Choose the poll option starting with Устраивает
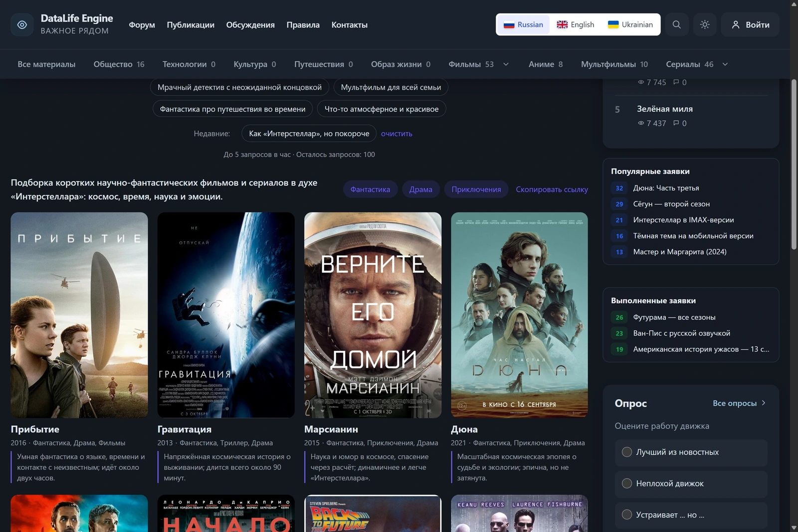Viewport: 798px width, 532px height. (691, 515)
